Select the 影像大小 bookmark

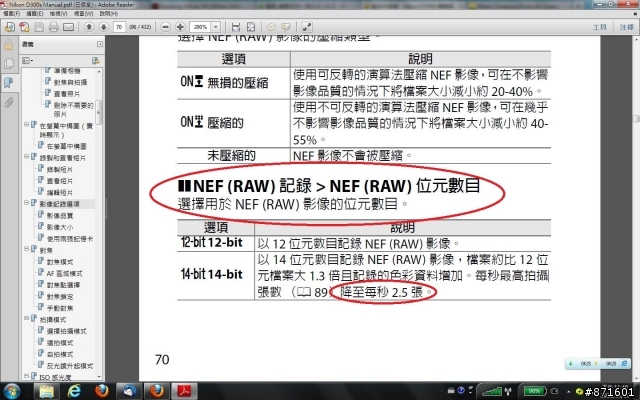pos(60,227)
